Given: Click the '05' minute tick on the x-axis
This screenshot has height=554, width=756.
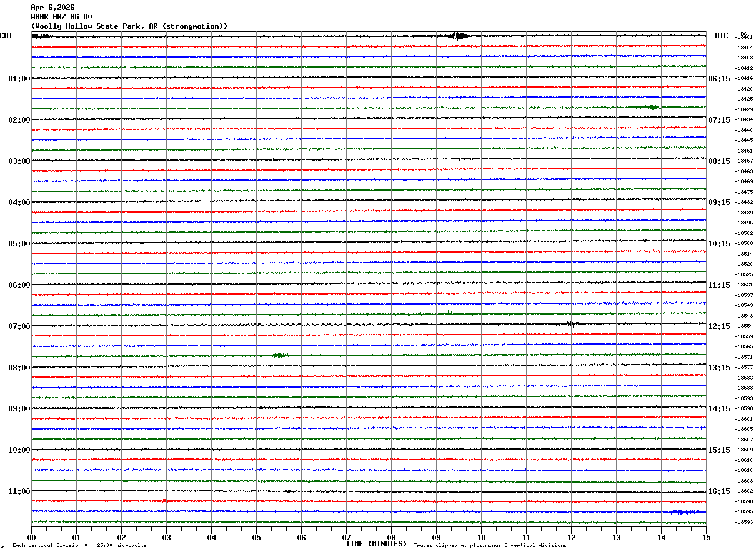Looking at the screenshot, I should click(256, 537).
